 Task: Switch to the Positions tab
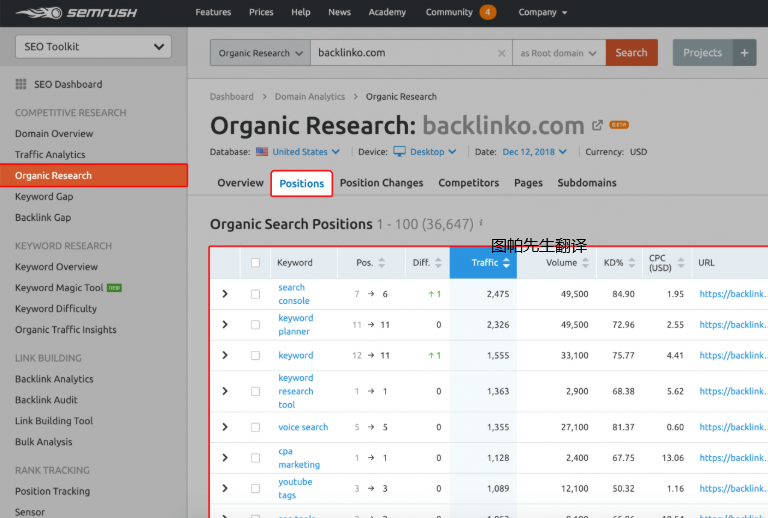point(302,184)
